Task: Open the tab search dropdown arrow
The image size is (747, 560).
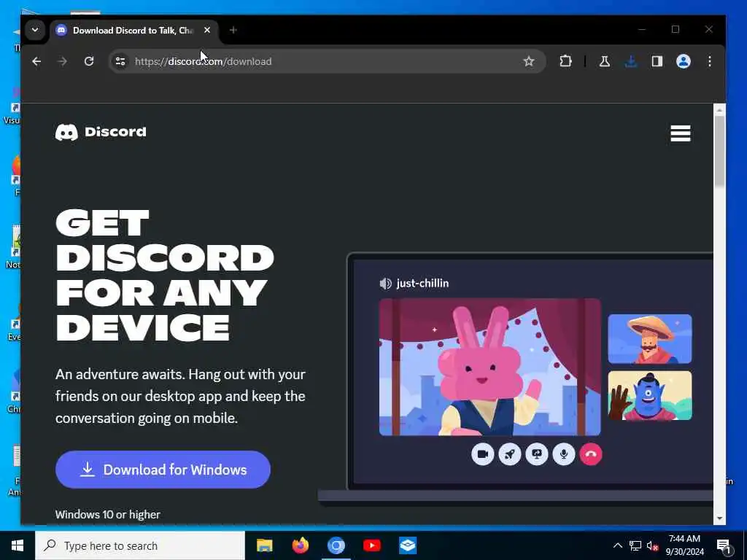Action: 35,29
